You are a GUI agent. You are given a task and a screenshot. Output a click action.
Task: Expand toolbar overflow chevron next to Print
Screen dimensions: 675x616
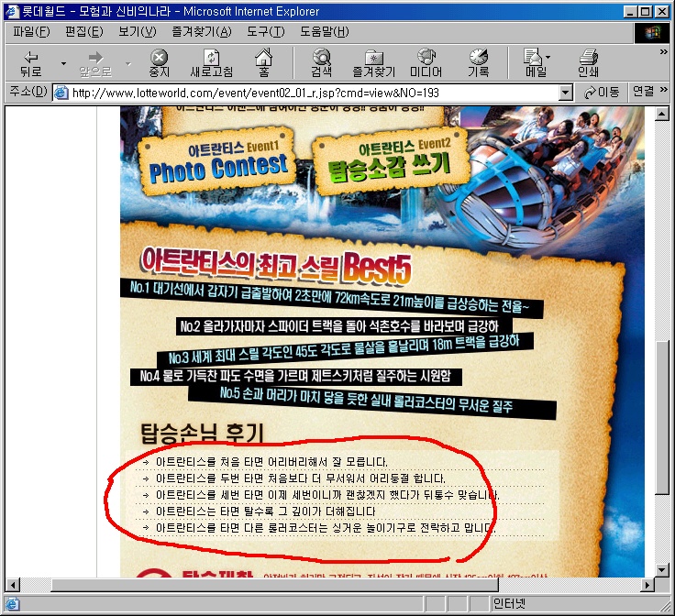663,51
